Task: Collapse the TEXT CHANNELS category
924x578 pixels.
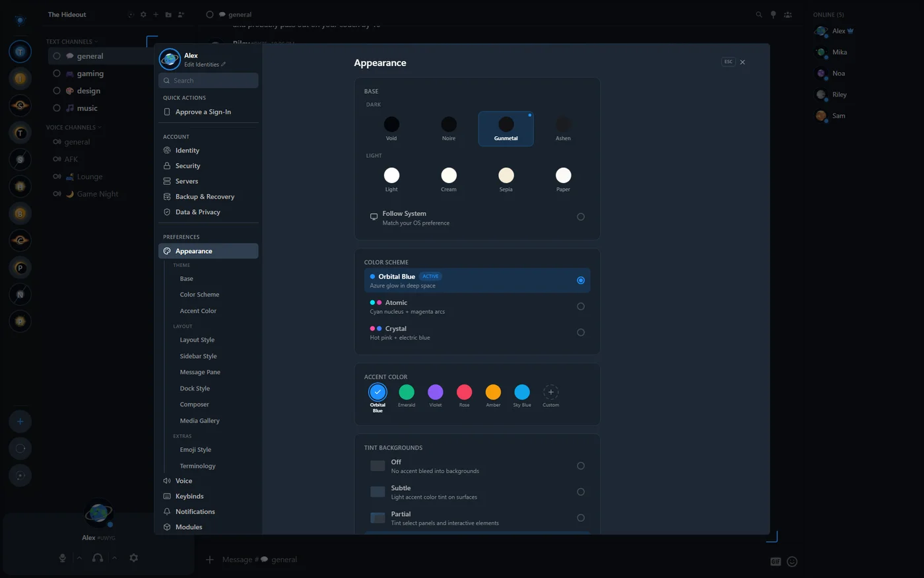Action: point(72,42)
